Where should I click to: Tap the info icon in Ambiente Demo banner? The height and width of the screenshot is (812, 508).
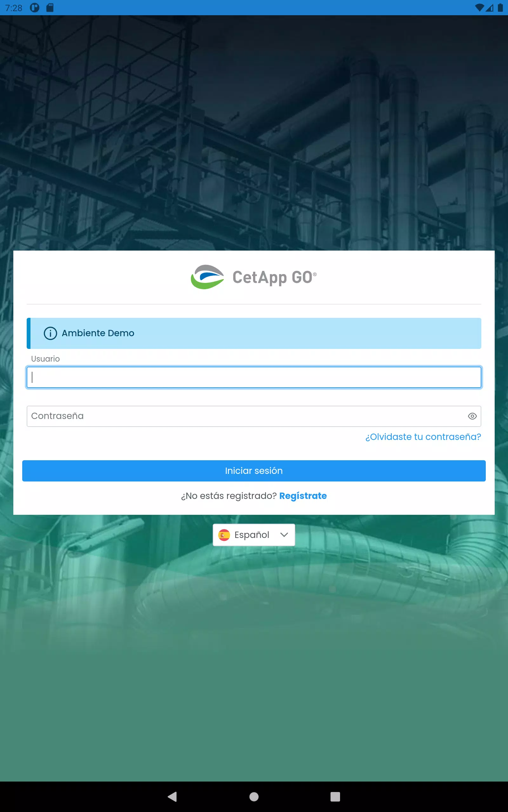point(50,333)
